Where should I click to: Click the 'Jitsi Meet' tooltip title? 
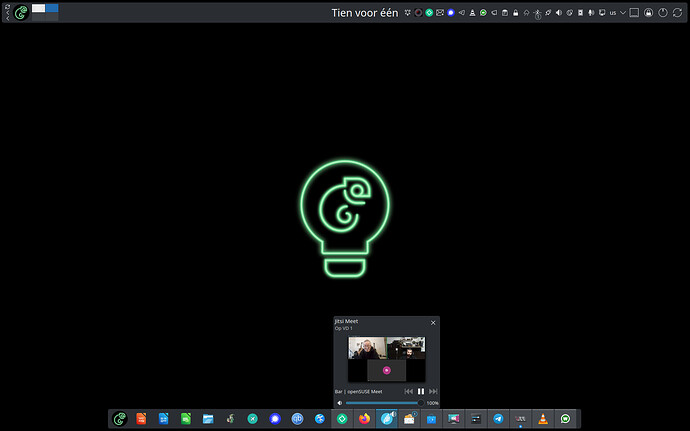[x=346, y=321]
